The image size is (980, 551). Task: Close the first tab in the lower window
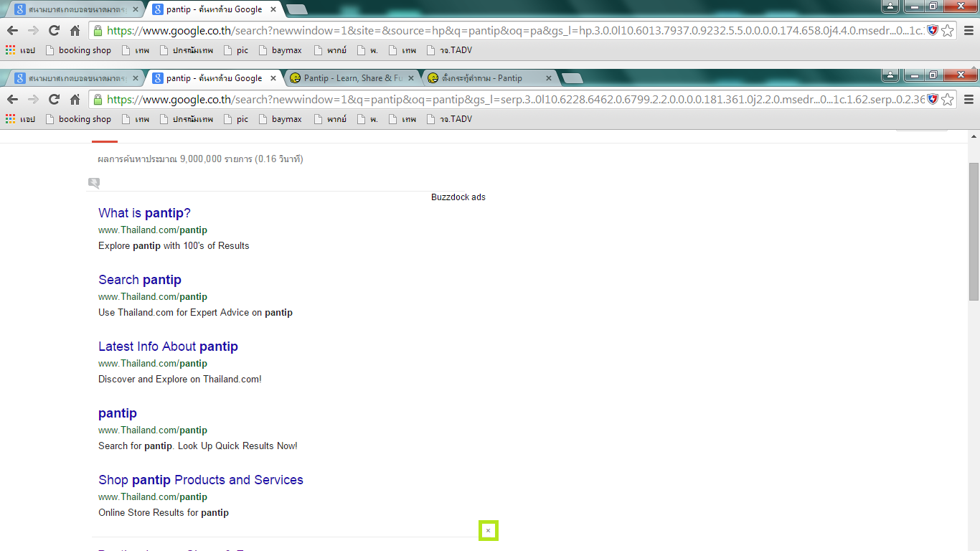click(x=135, y=78)
